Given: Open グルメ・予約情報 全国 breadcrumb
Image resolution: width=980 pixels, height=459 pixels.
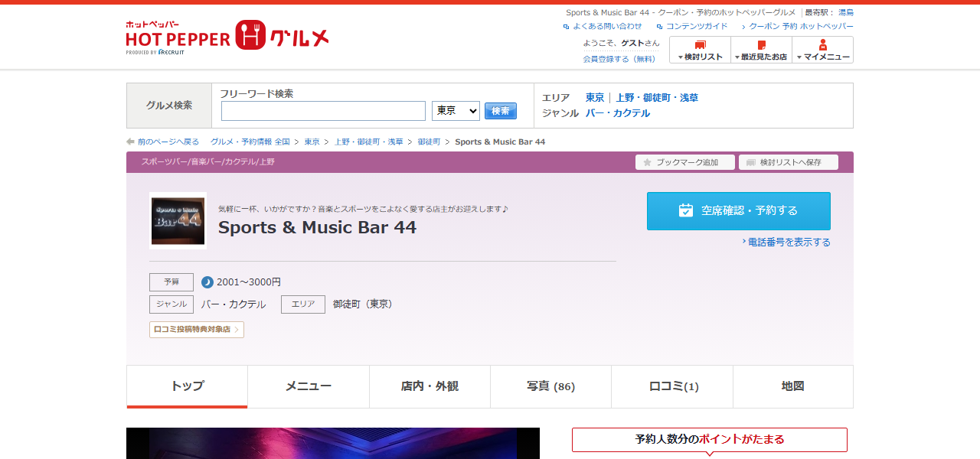Looking at the screenshot, I should [250, 142].
